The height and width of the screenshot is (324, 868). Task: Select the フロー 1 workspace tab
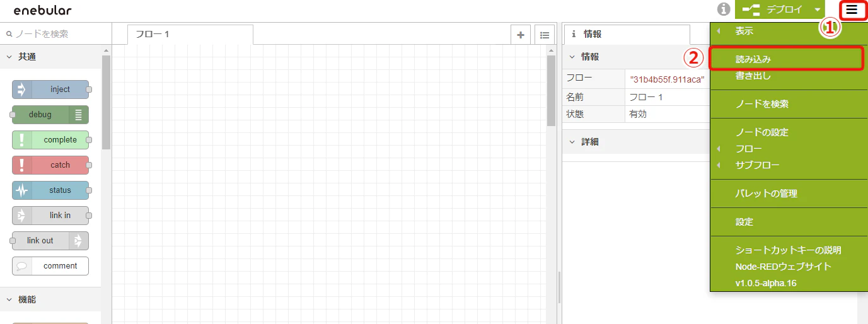[x=190, y=35]
